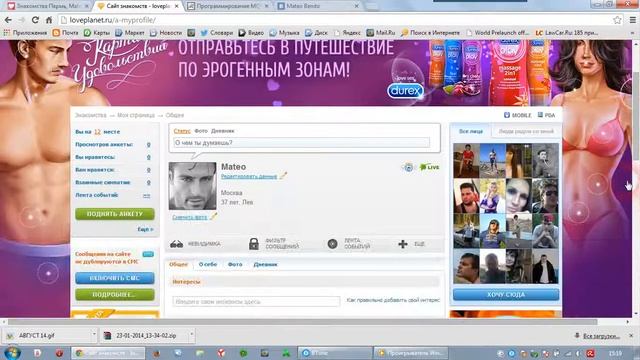Click the pencil icon next to edit data

(283, 176)
